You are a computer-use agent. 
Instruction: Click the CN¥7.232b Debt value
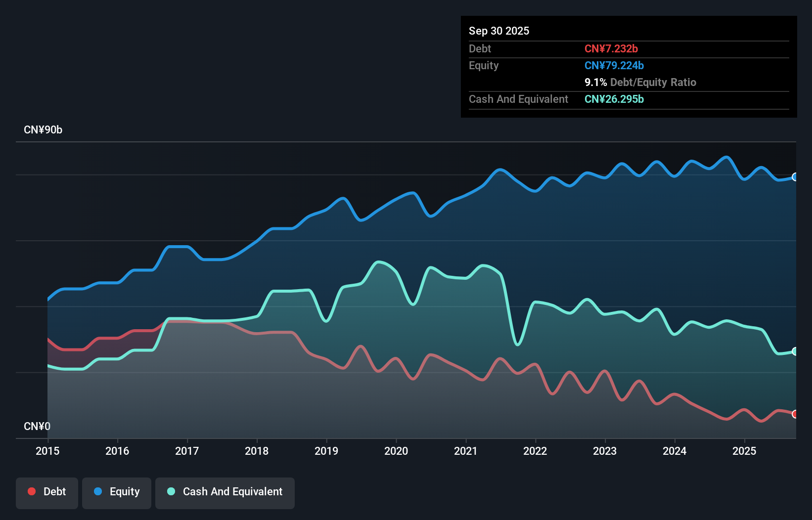pyautogui.click(x=612, y=48)
